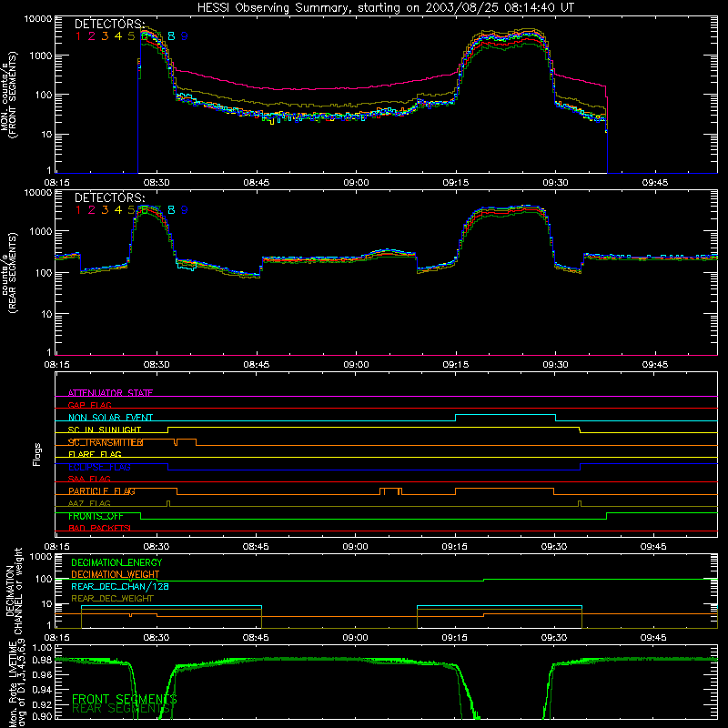
Task: Click detector number 9 in rear segments legend
Action: click(x=185, y=210)
